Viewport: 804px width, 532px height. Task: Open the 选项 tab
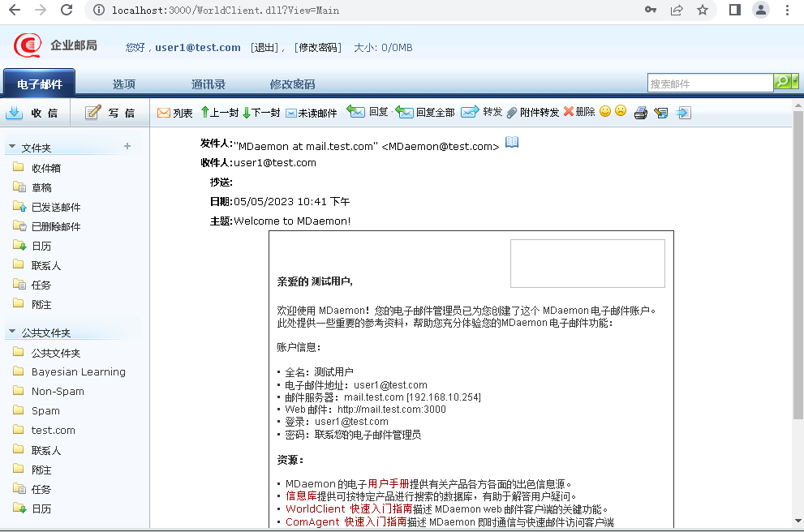tap(124, 84)
